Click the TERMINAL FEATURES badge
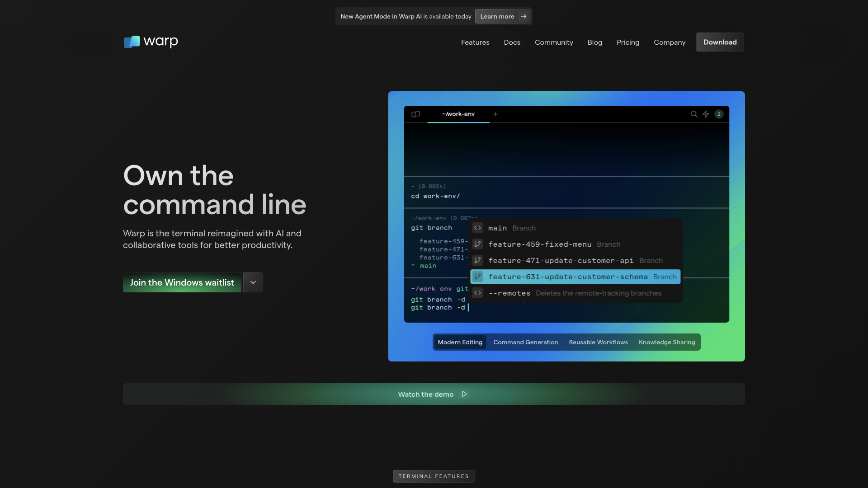The width and height of the screenshot is (868, 488). click(434, 476)
